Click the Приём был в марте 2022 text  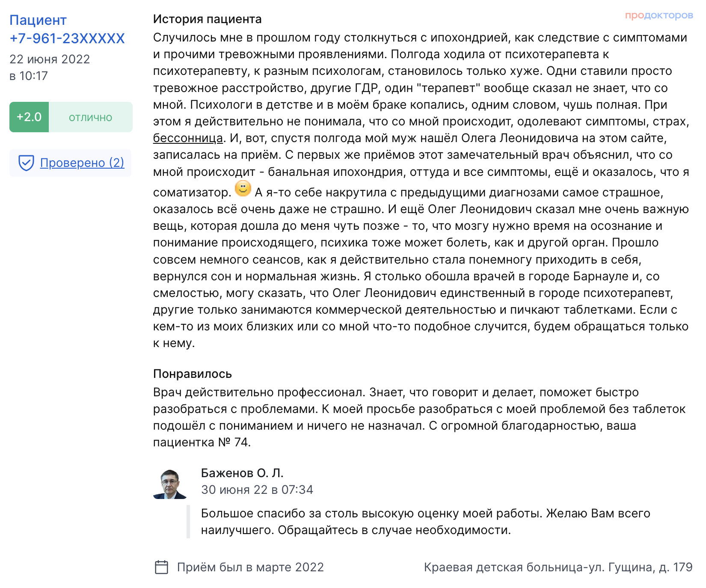click(x=250, y=567)
